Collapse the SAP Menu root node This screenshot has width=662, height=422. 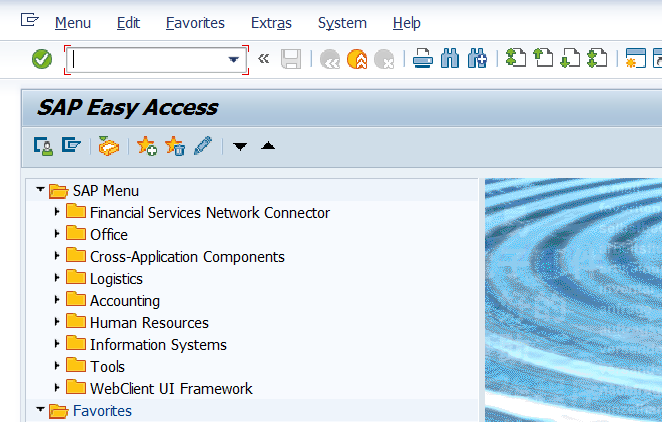pos(40,190)
